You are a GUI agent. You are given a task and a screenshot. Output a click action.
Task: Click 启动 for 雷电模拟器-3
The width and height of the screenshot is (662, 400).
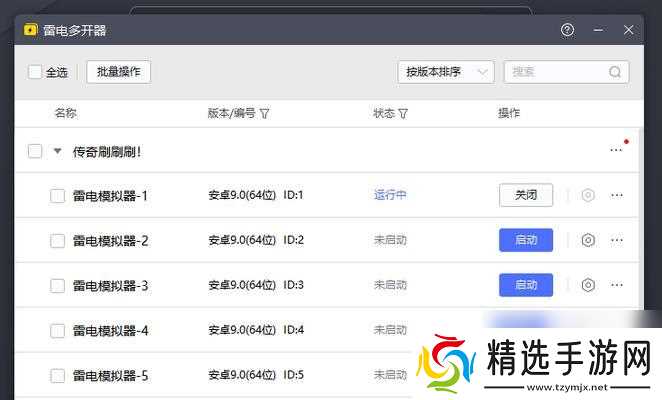tap(526, 285)
